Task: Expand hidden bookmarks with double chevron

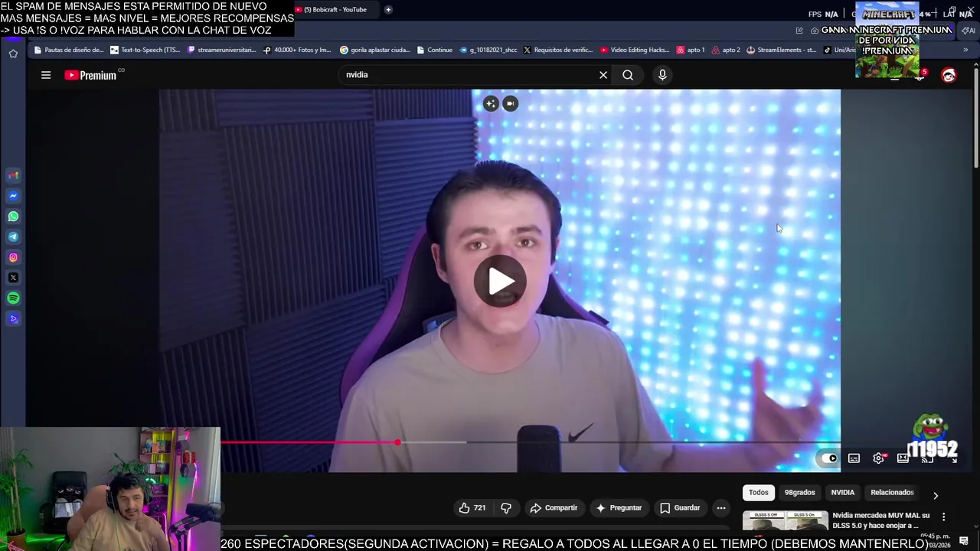Action: point(965,50)
